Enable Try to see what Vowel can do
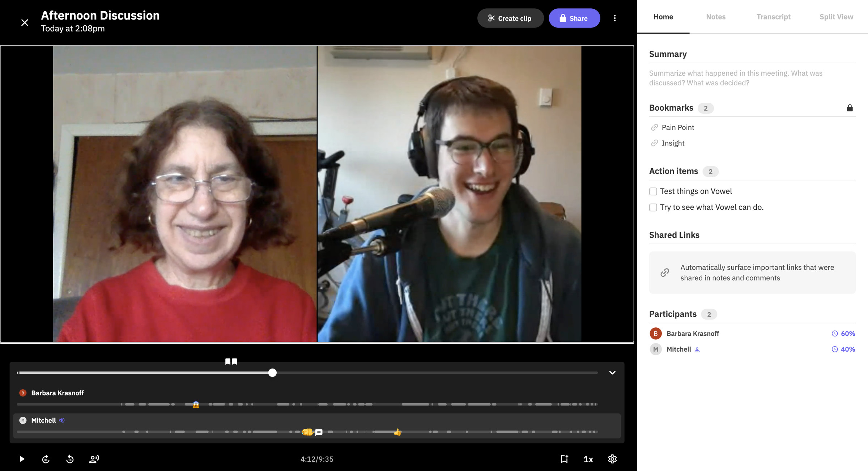This screenshot has height=471, width=868. click(x=653, y=207)
